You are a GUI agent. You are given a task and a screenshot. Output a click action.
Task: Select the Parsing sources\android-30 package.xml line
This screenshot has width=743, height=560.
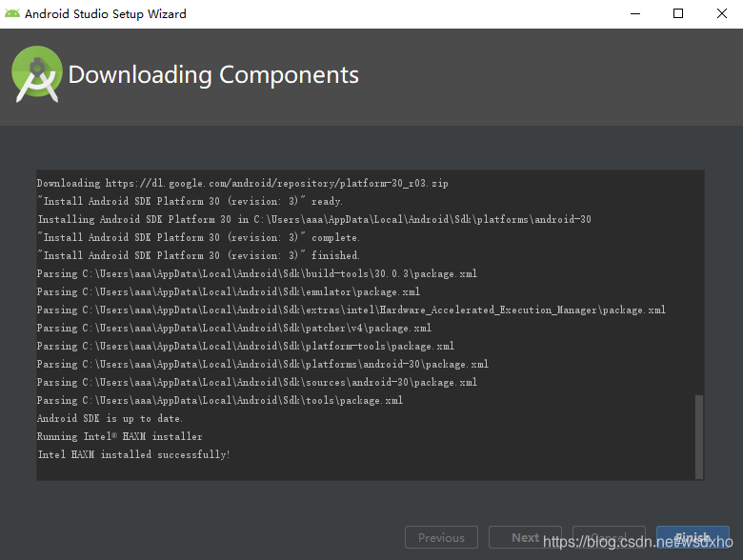click(257, 382)
